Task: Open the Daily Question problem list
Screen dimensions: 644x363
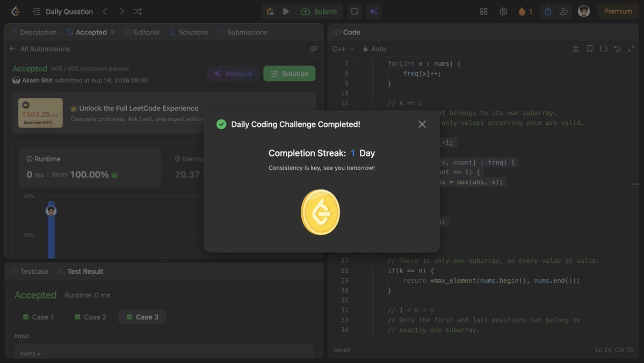Action: click(63, 11)
